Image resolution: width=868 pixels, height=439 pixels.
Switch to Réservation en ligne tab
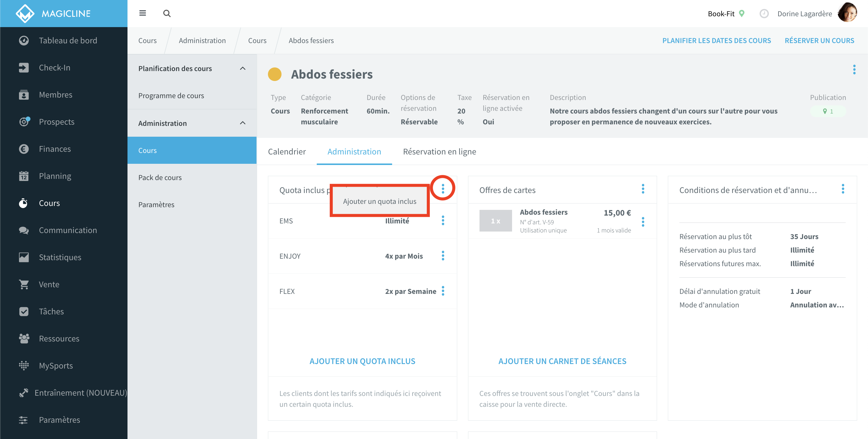click(x=439, y=151)
